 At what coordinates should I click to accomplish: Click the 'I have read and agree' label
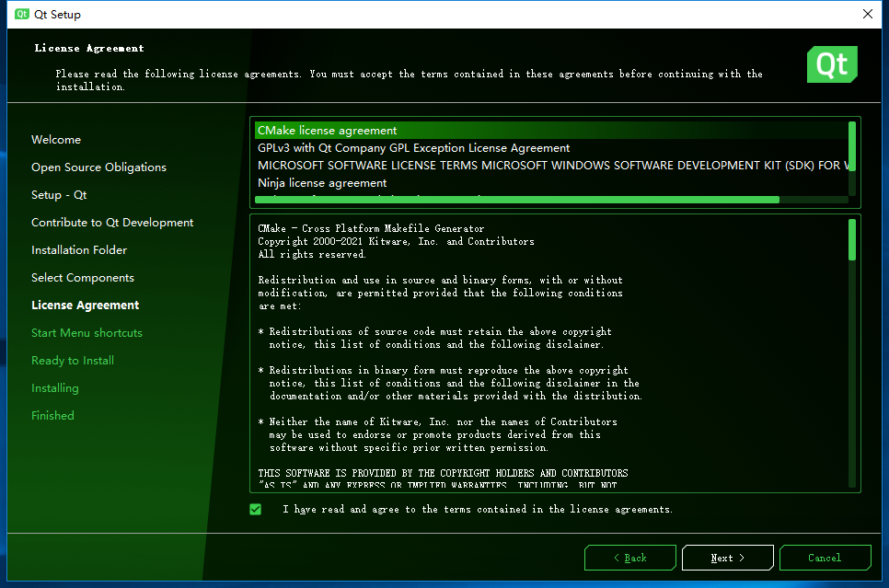(x=478, y=509)
